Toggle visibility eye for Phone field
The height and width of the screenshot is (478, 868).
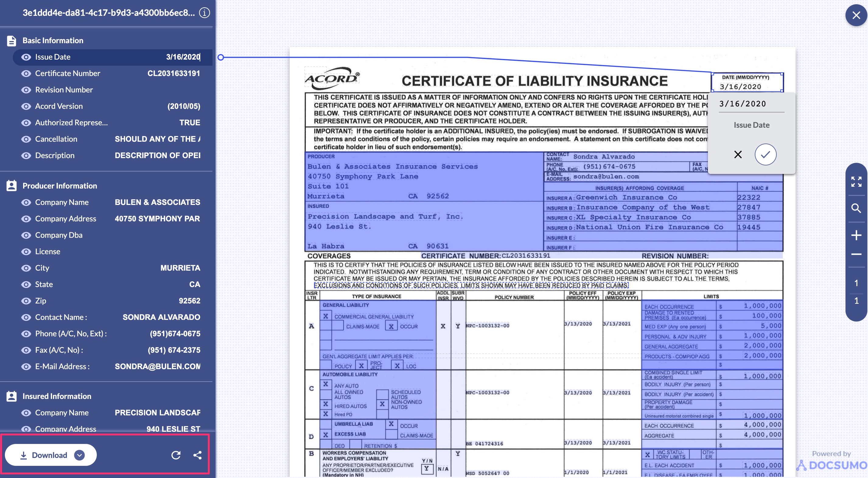pos(26,334)
